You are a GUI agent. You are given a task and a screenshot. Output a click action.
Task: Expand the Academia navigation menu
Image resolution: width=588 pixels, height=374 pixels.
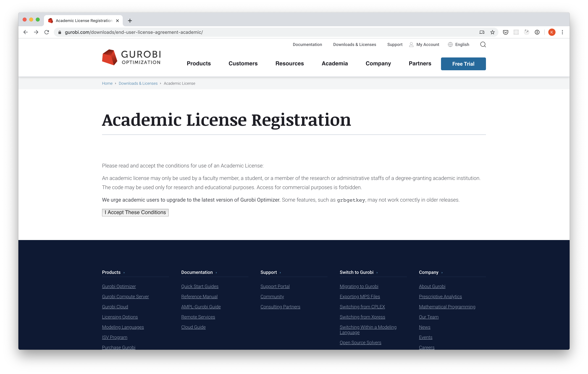(x=335, y=64)
